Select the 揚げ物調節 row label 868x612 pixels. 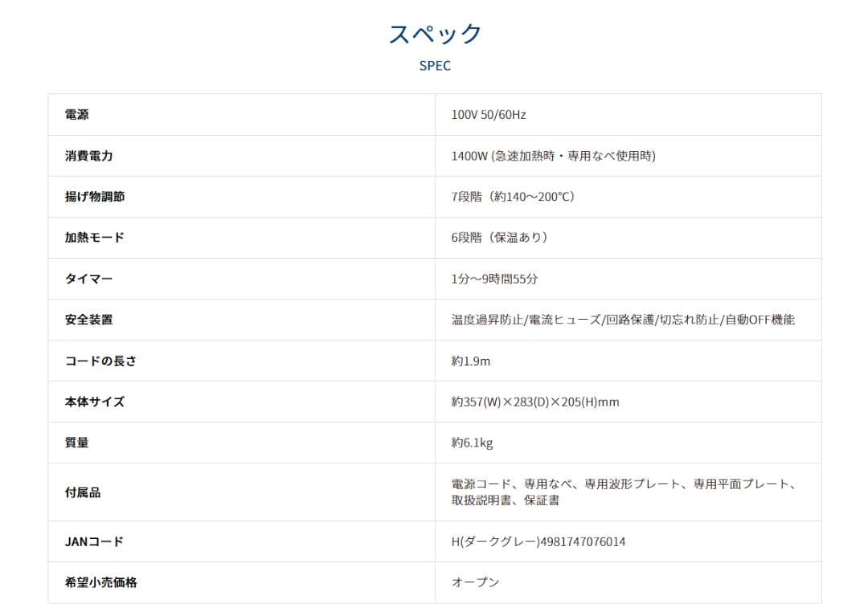pos(95,197)
